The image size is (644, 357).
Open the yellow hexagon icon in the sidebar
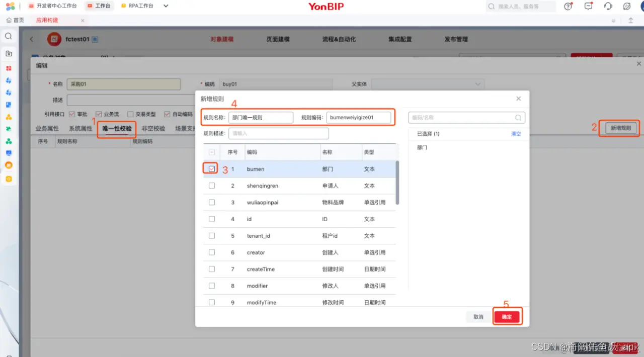tap(9, 179)
